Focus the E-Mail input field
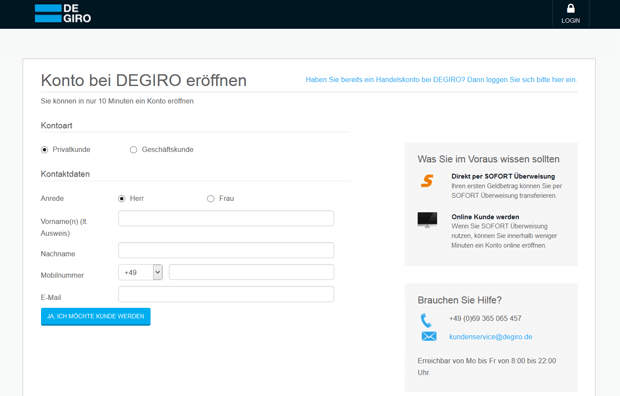Image resolution: width=620 pixels, height=396 pixels. (226, 294)
